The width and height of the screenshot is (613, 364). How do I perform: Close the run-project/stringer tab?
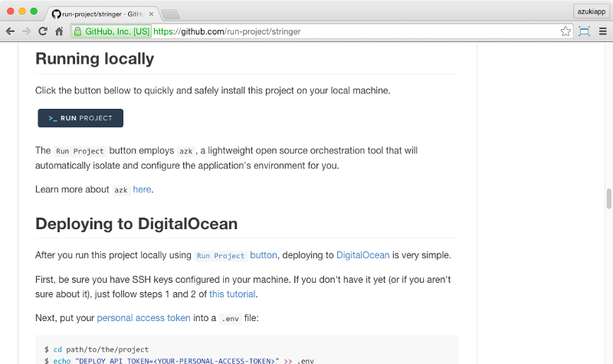click(x=151, y=14)
